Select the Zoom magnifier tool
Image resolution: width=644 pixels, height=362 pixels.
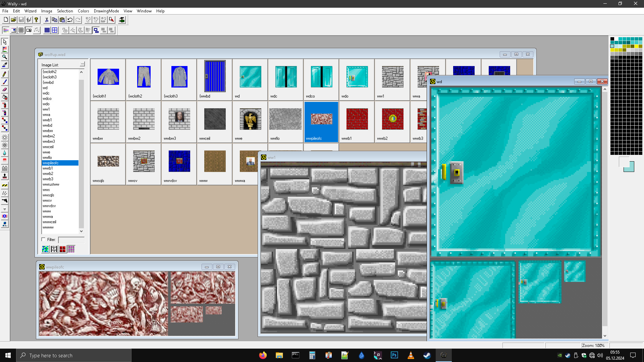(x=5, y=57)
